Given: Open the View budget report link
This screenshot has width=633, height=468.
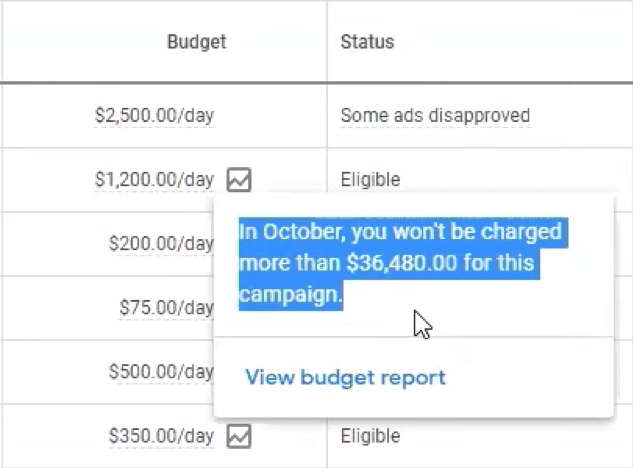Looking at the screenshot, I should pos(345,378).
